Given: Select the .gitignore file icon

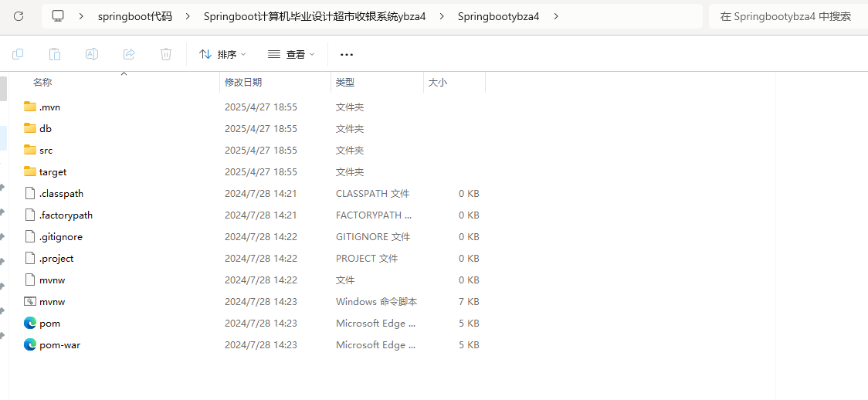Looking at the screenshot, I should pyautogui.click(x=30, y=236).
